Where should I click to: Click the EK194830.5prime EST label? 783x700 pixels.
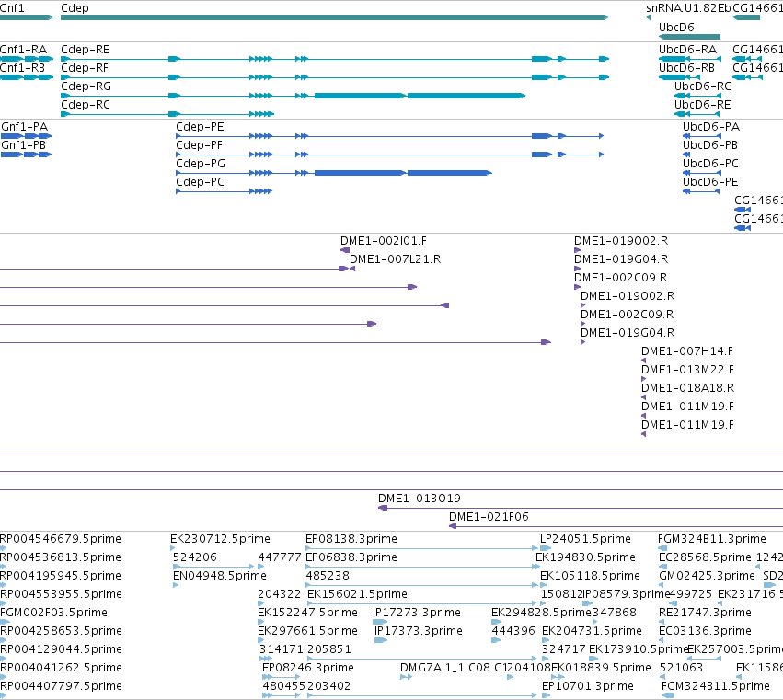tap(586, 557)
